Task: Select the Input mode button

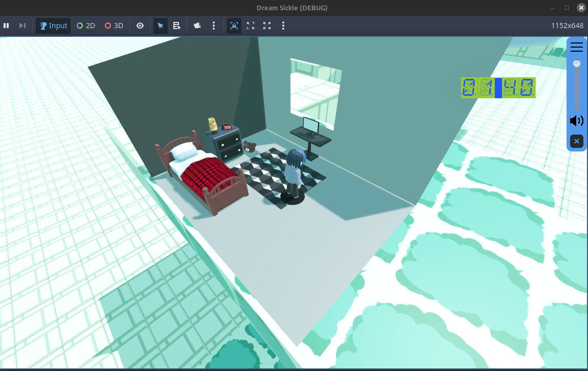Action: tap(54, 26)
